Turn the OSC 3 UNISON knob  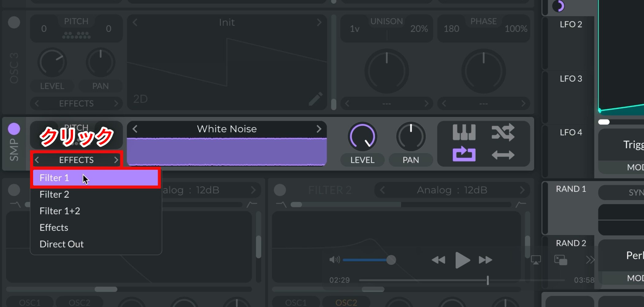pyautogui.click(x=387, y=71)
